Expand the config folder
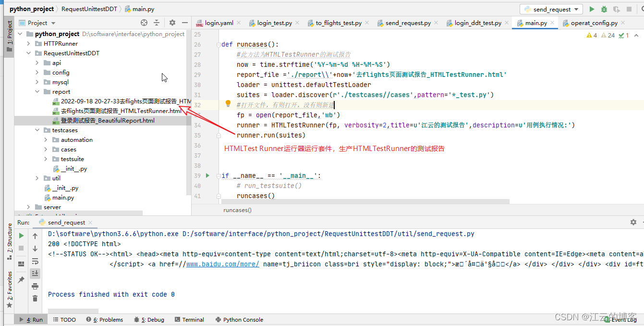Viewport: 644px width, 326px height. click(37, 73)
